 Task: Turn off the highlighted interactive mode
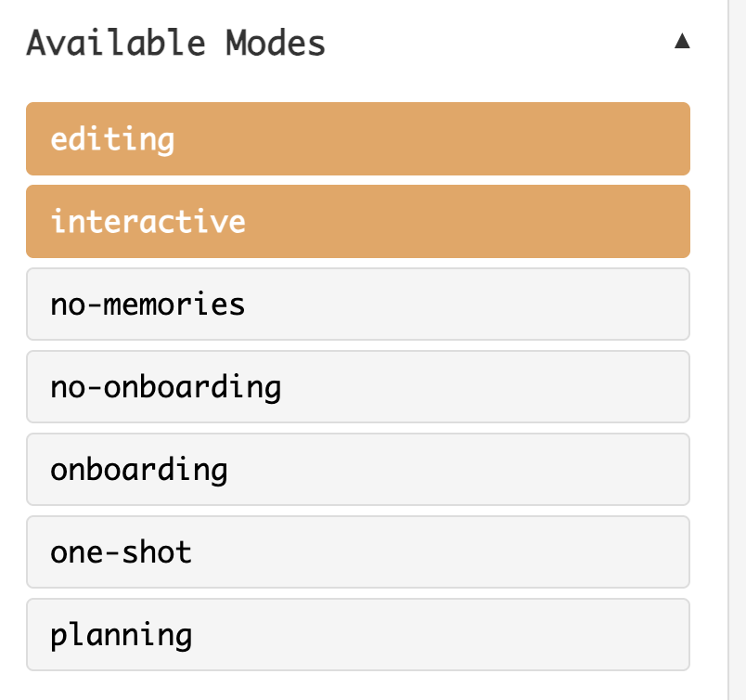pos(358,222)
